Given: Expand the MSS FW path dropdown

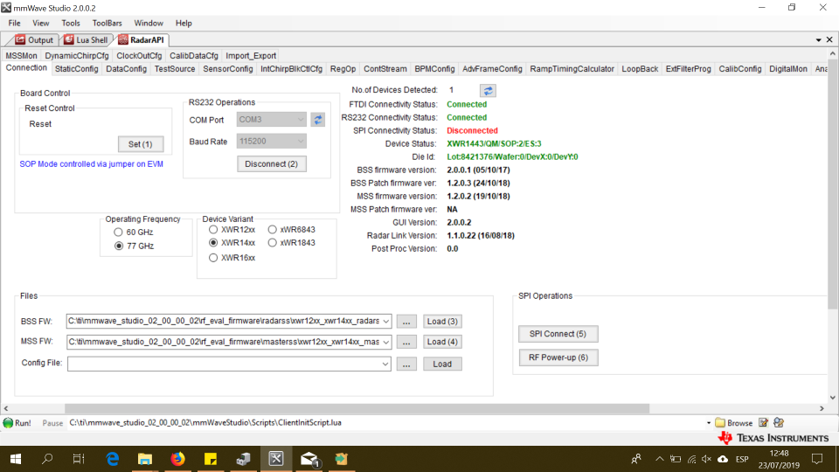Looking at the screenshot, I should click(385, 342).
